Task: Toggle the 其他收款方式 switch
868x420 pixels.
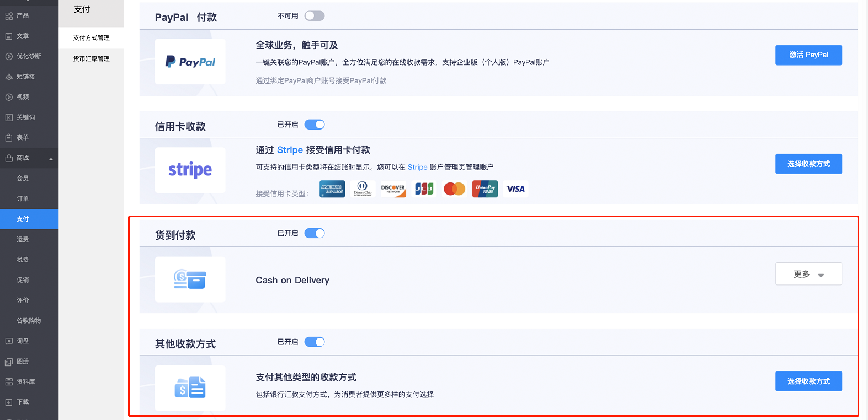Action: coord(315,342)
